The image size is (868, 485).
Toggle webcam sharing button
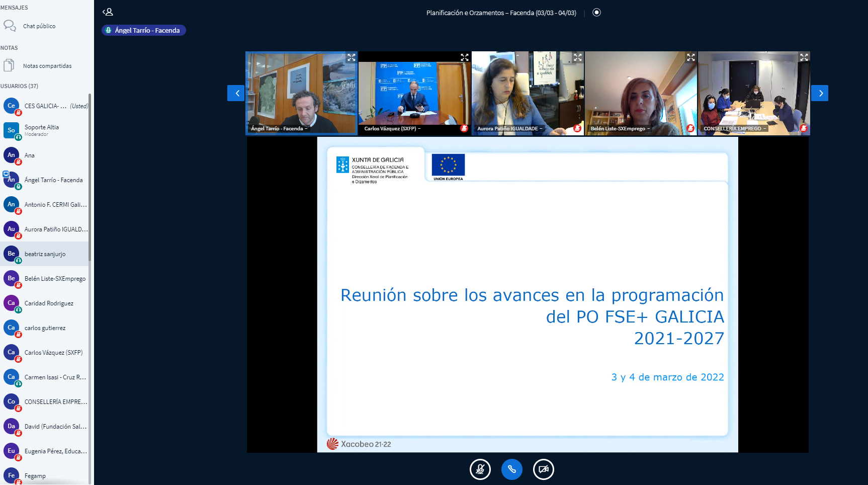coord(543,469)
